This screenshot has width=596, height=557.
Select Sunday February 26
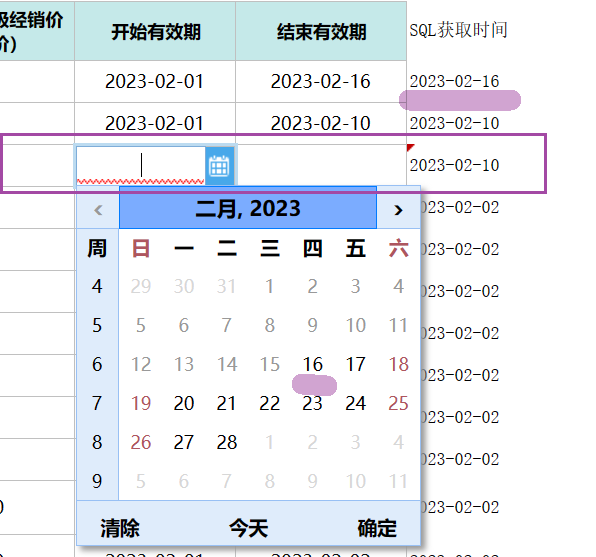coord(141,442)
